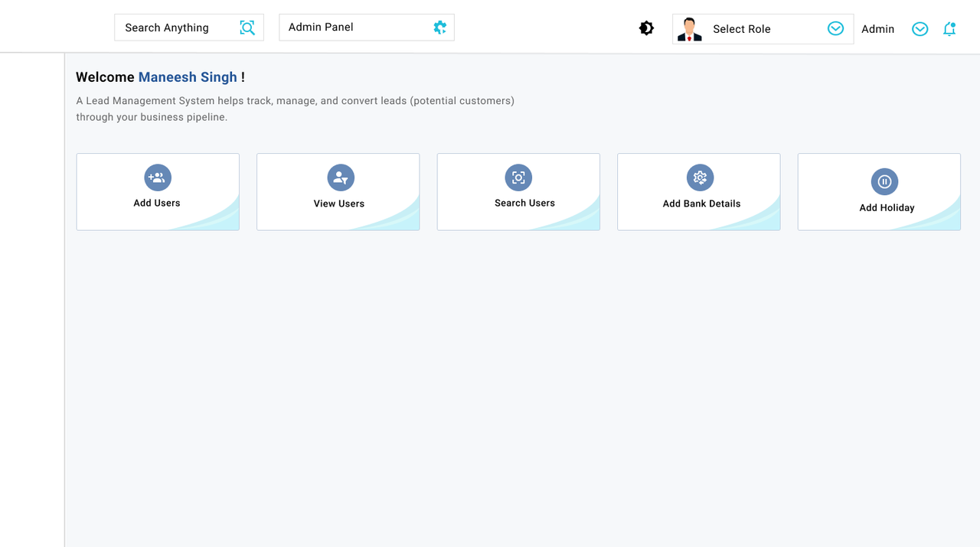The width and height of the screenshot is (980, 547).
Task: Open the Select Role dropdown
Action: coord(741,28)
